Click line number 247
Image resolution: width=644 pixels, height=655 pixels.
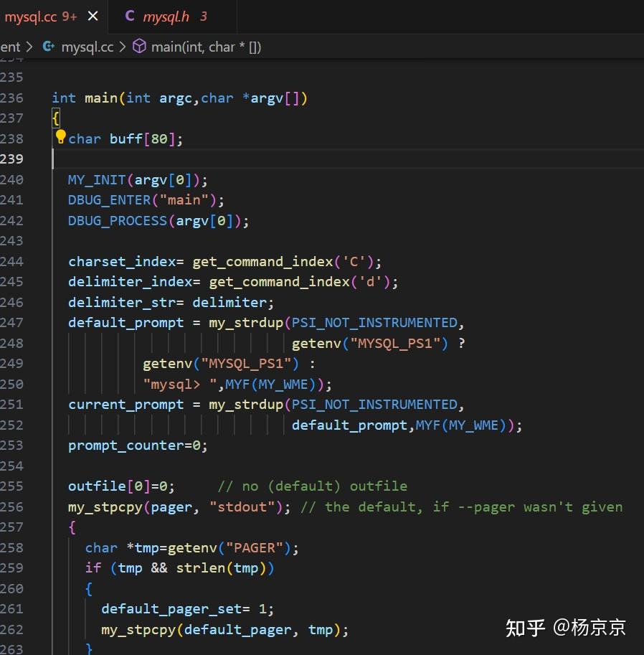click(x=11, y=323)
